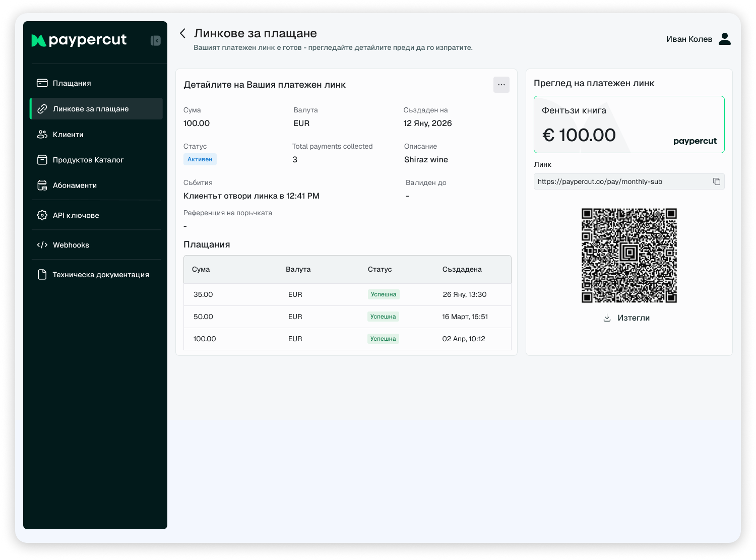Click the paypercut logo in the sidebar

pyautogui.click(x=79, y=40)
